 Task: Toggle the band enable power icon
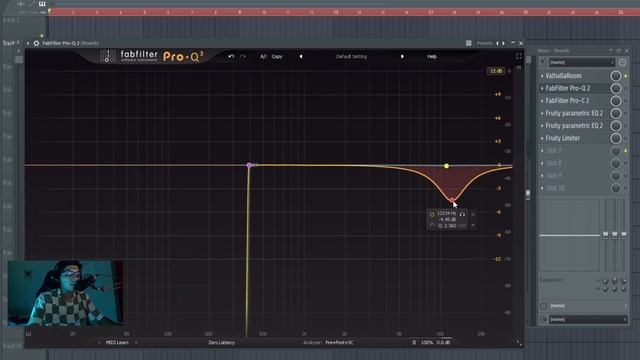432,214
